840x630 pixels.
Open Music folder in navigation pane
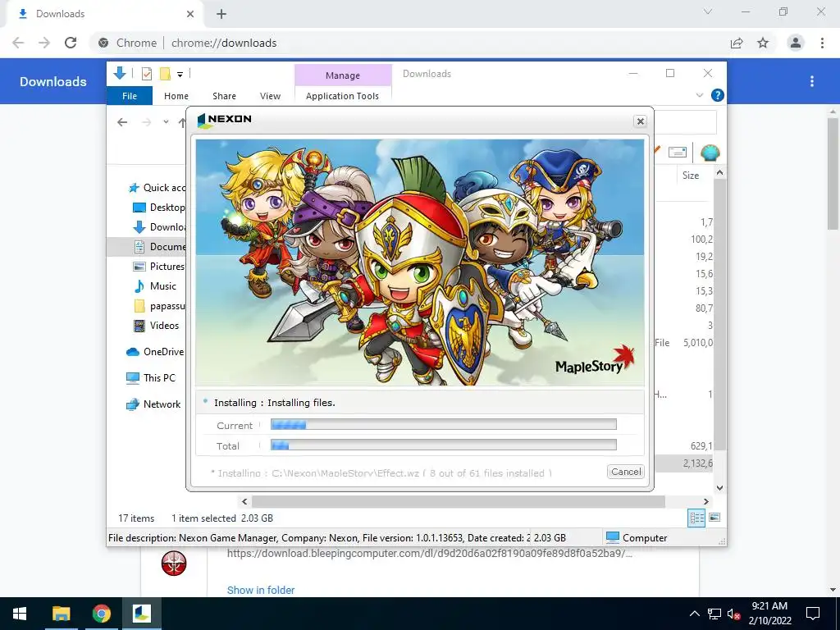(x=155, y=286)
